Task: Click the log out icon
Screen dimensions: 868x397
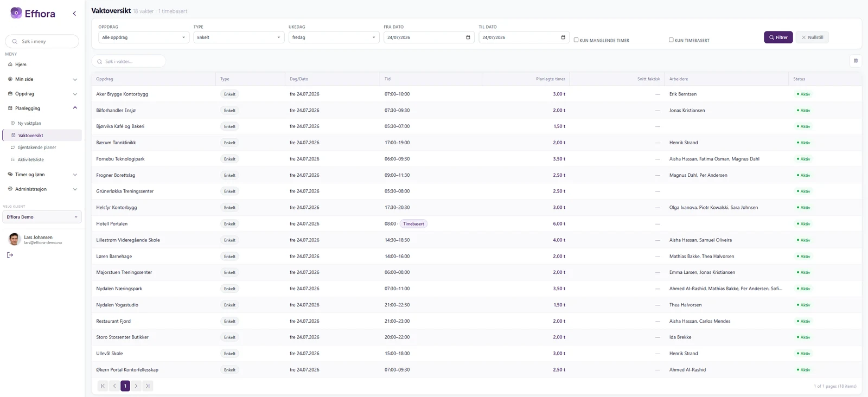Action: click(10, 255)
